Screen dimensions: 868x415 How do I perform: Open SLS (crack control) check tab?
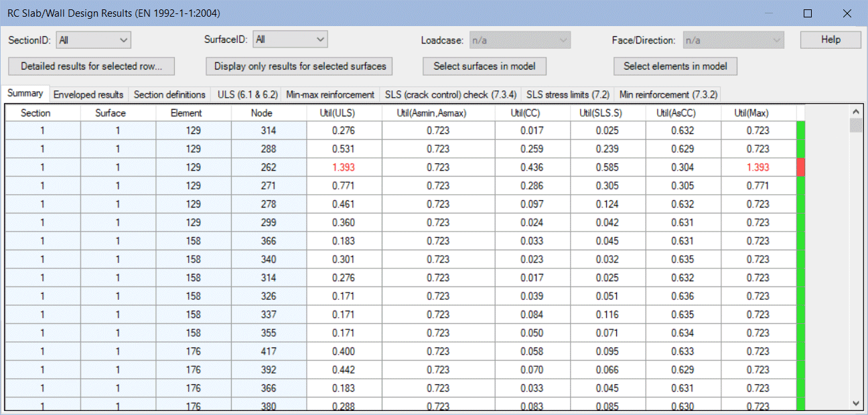tap(451, 94)
